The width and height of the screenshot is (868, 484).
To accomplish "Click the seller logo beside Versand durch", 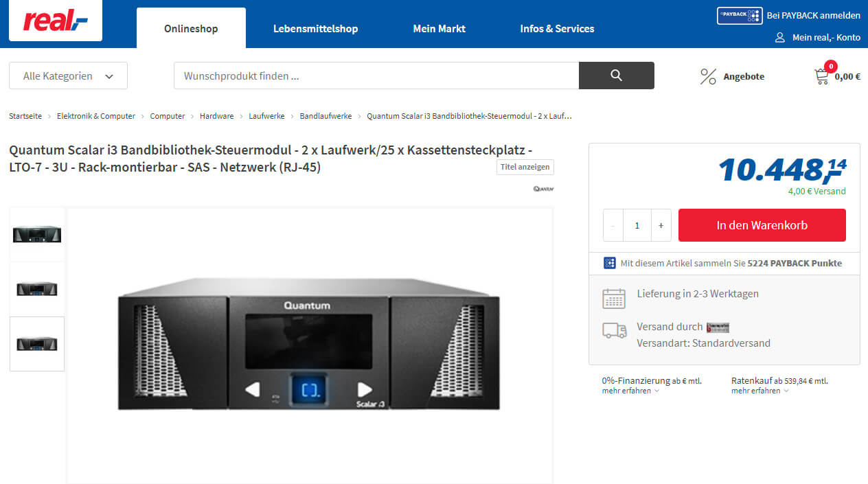I will point(718,327).
